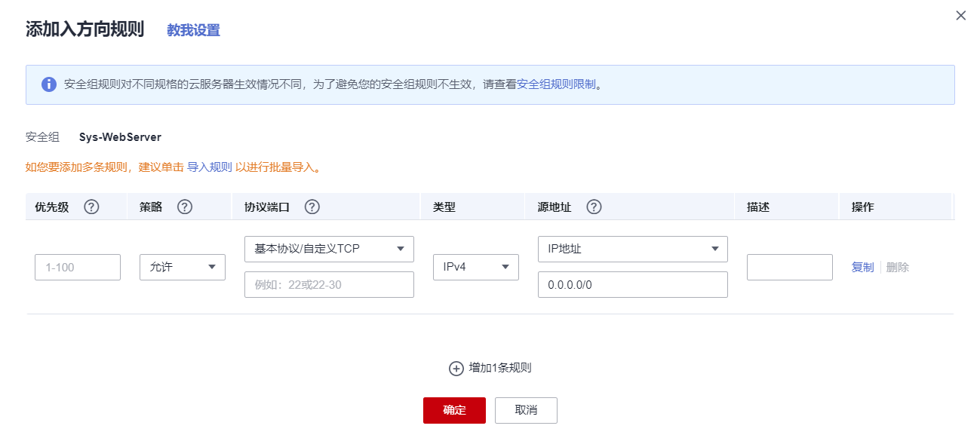Screen dimensions: 980x438
Task: Focus the priority 1-100 input field
Action: 78,267
